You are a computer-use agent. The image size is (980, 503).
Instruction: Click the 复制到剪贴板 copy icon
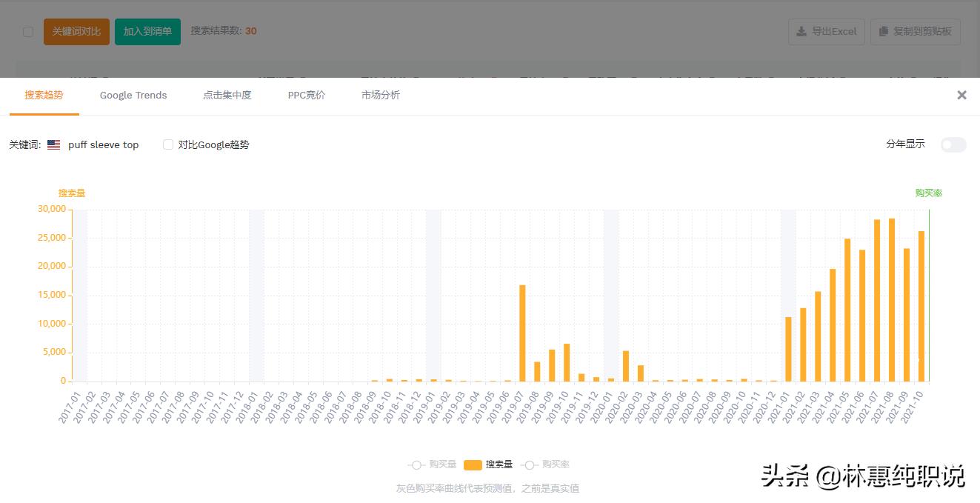point(883,32)
